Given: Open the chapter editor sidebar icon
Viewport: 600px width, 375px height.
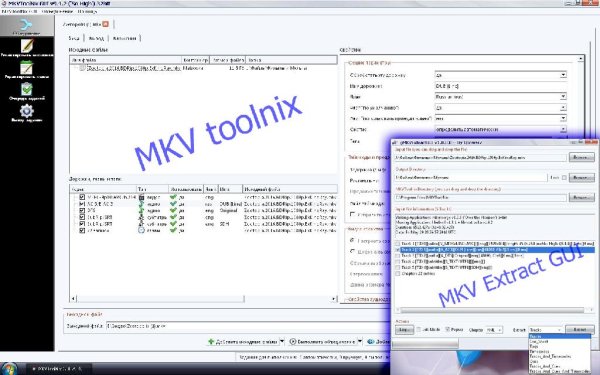Looking at the screenshot, I should click(26, 68).
